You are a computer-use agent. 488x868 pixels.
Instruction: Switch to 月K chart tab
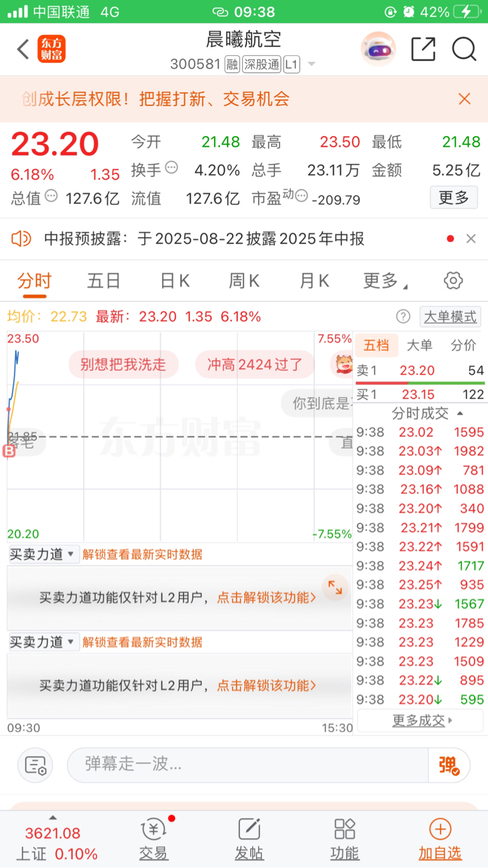tap(314, 281)
